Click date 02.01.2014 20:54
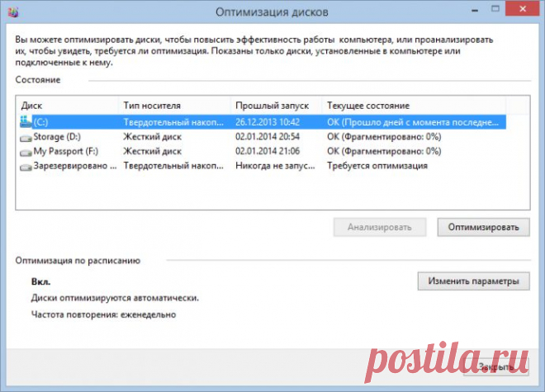The width and height of the screenshot is (545, 392). [x=268, y=136]
